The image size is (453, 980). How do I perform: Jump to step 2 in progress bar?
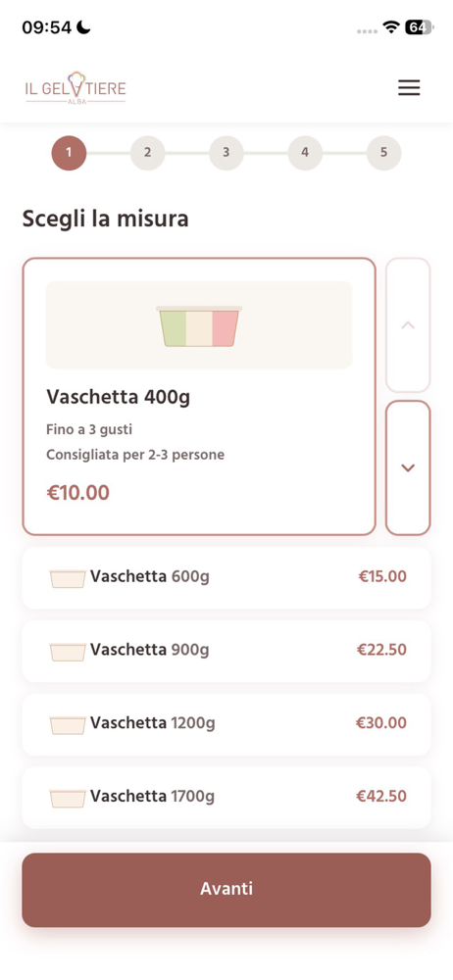pos(148,153)
